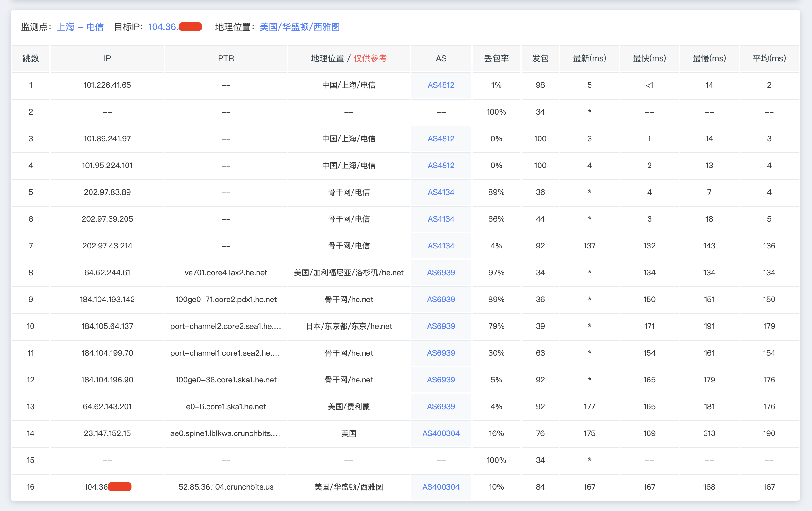Click the 最快(ms) column header

tap(649, 58)
